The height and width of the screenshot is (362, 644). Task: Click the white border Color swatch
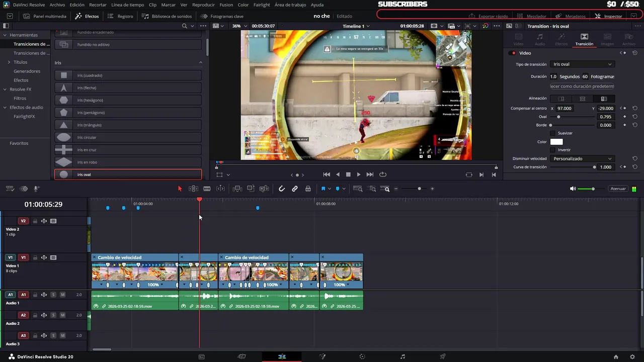[556, 142]
